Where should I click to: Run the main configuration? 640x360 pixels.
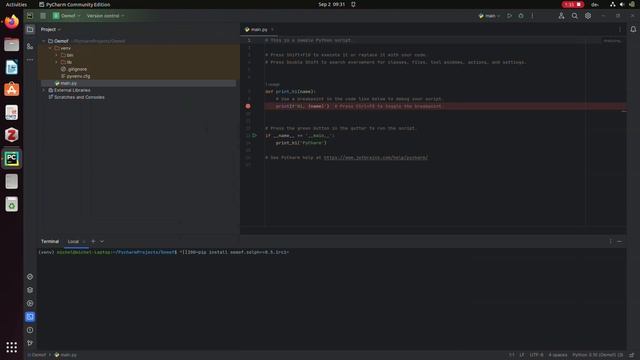coord(509,16)
